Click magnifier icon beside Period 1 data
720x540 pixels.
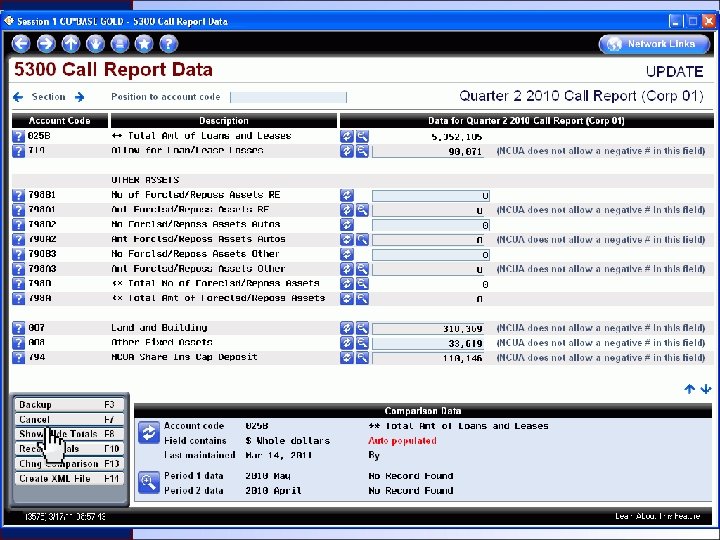click(149, 483)
